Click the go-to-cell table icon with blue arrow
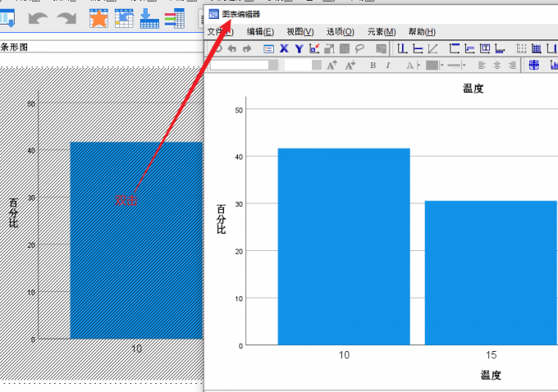Viewport: 558px width, 392px height. pos(124,18)
